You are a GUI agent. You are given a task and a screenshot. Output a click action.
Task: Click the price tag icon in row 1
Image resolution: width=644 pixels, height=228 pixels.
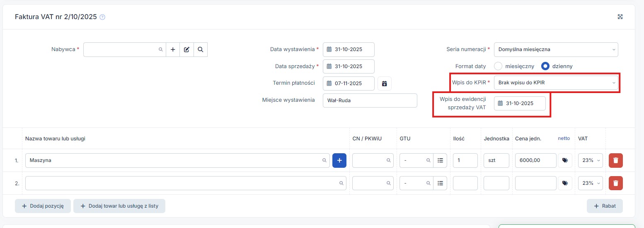[x=565, y=160]
